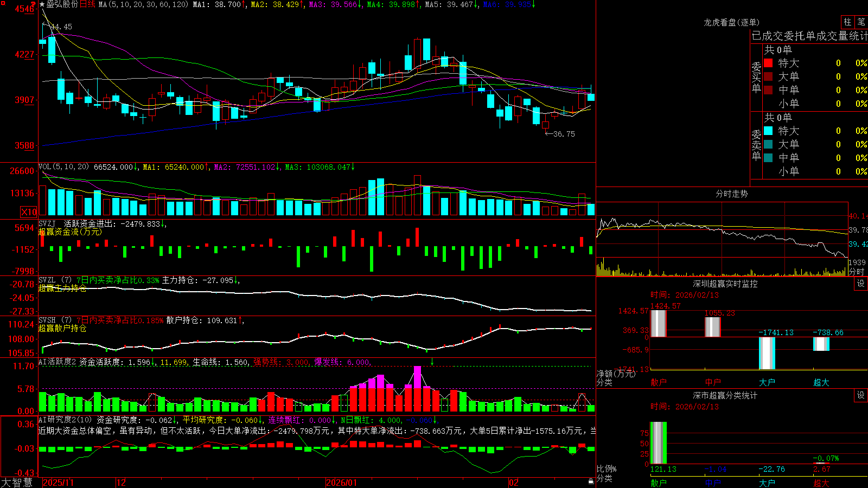Open 设 settings for 深市超赢分类统计
The image size is (868, 488).
(861, 395)
